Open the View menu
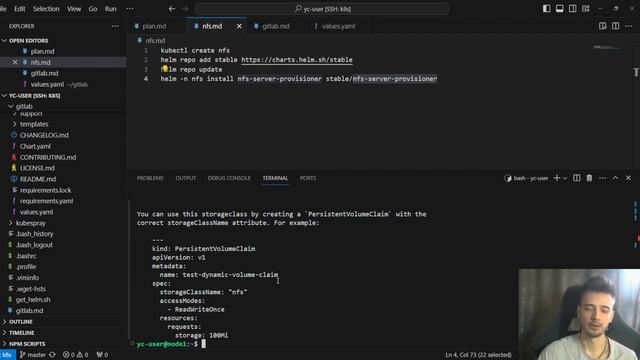640x360 pixels. (x=74, y=9)
